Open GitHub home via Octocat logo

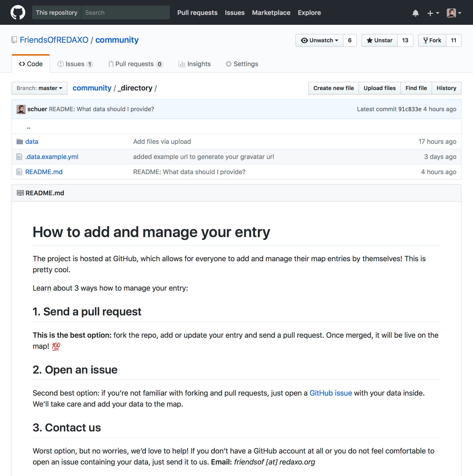coord(18,12)
